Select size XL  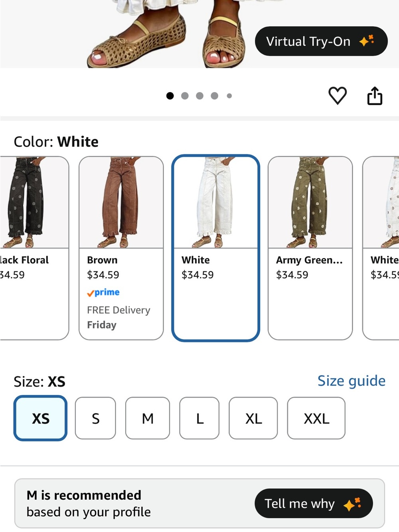(x=253, y=418)
